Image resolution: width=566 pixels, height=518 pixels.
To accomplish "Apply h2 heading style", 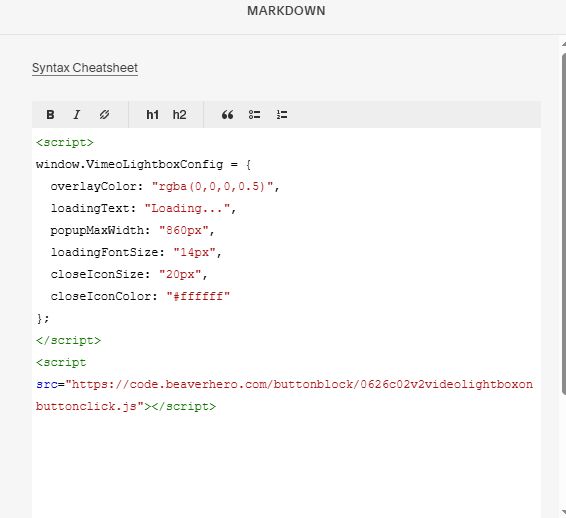I will [x=179, y=115].
